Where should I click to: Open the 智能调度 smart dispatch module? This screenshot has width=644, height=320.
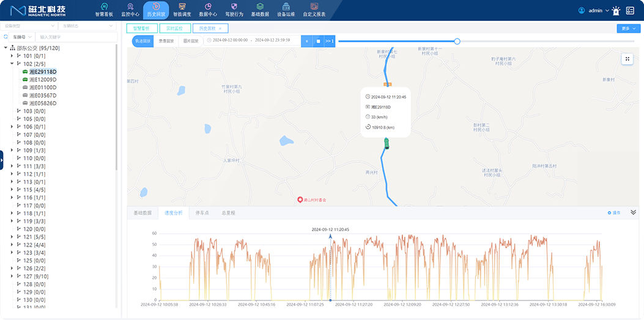[182, 10]
